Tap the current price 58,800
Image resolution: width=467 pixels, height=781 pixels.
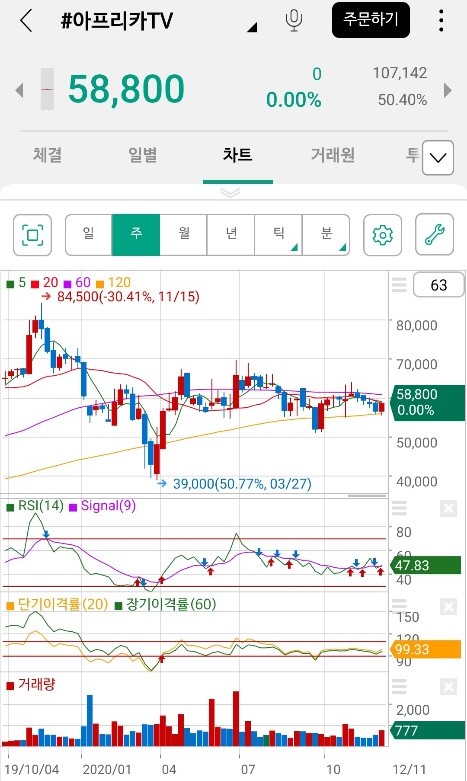[x=126, y=89]
